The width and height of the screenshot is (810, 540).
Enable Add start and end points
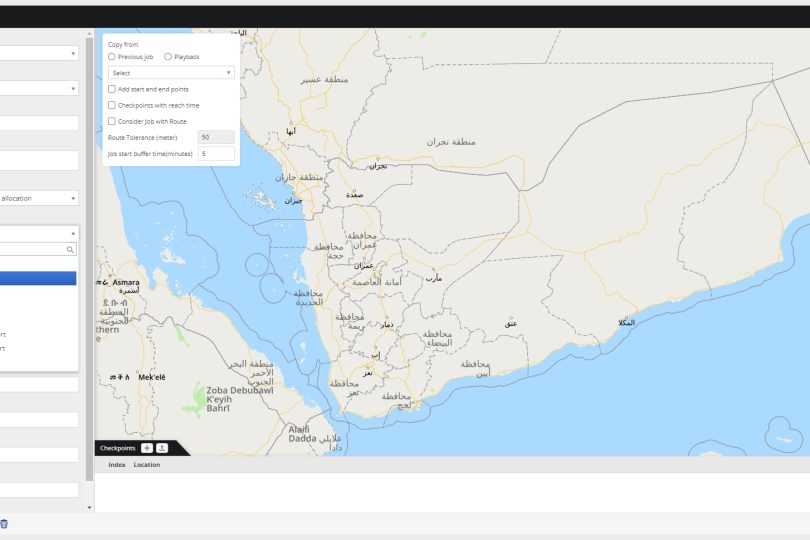tap(112, 89)
